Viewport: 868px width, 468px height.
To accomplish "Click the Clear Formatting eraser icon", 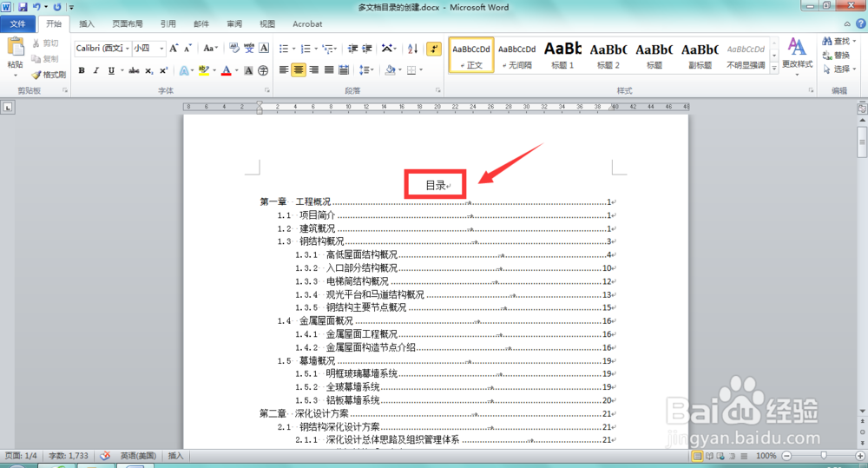I will (234, 48).
